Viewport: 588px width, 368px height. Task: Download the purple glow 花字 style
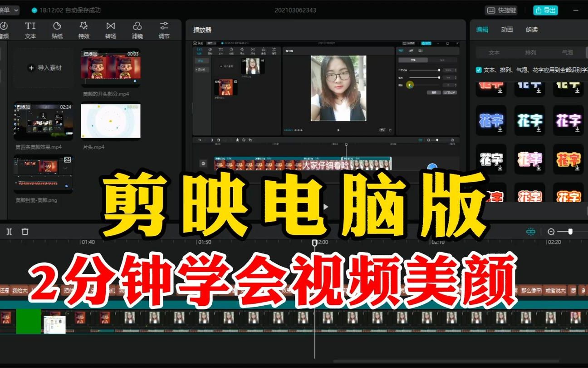pyautogui.click(x=577, y=129)
